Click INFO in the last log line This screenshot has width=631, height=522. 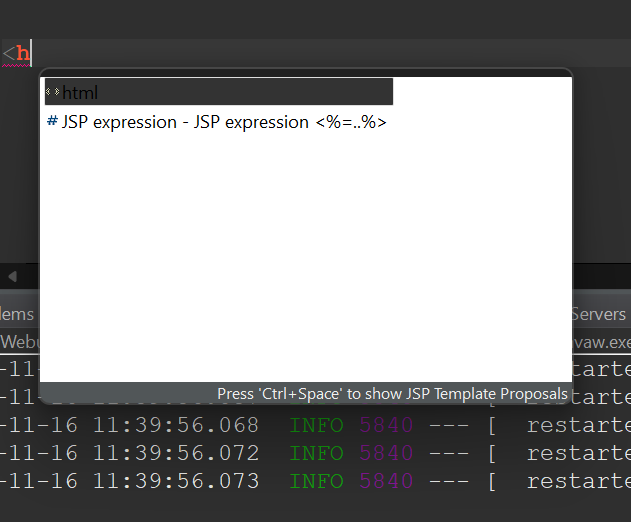(x=316, y=481)
